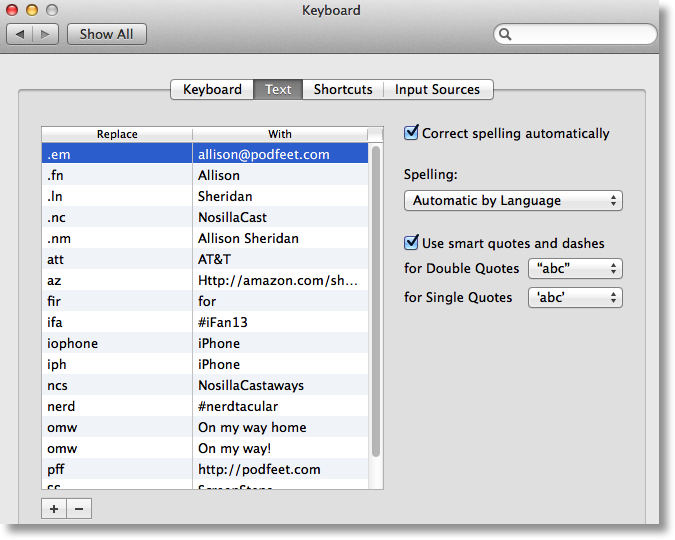The height and width of the screenshot is (540, 675).
Task: Open the Single Quotes style dropdown
Action: (575, 298)
